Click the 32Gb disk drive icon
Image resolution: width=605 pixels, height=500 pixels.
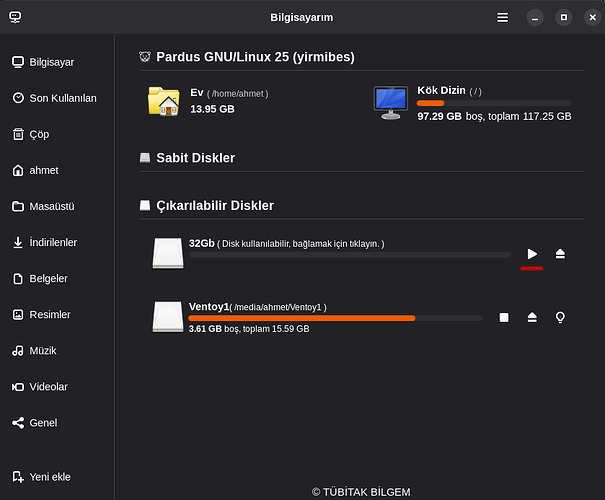[x=168, y=253]
